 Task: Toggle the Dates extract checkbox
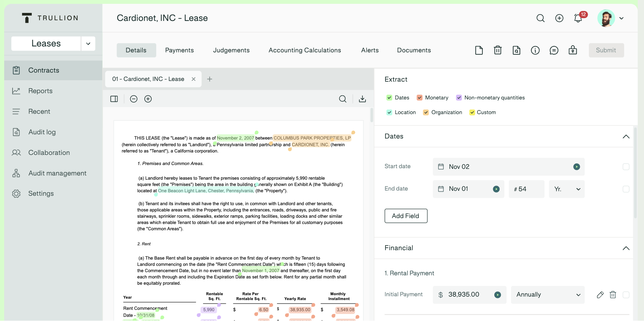coord(389,98)
